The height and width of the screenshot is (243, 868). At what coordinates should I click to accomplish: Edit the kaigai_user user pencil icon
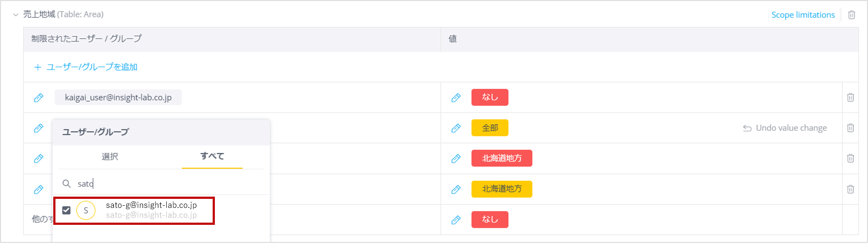click(x=39, y=98)
